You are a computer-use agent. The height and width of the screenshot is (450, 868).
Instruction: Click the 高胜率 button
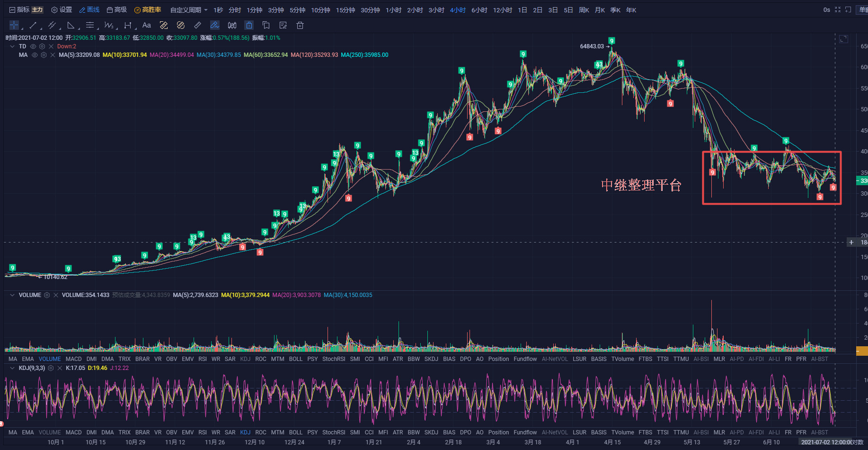click(148, 10)
